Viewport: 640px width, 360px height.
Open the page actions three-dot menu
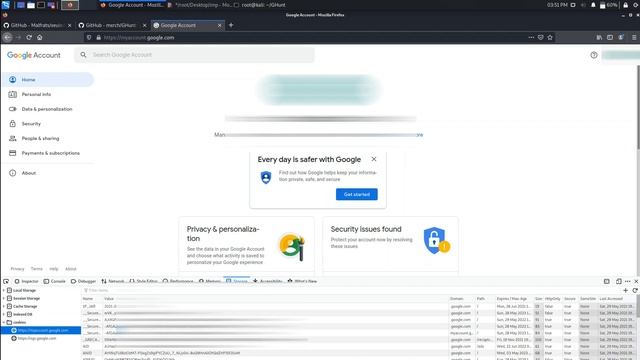coord(531,38)
